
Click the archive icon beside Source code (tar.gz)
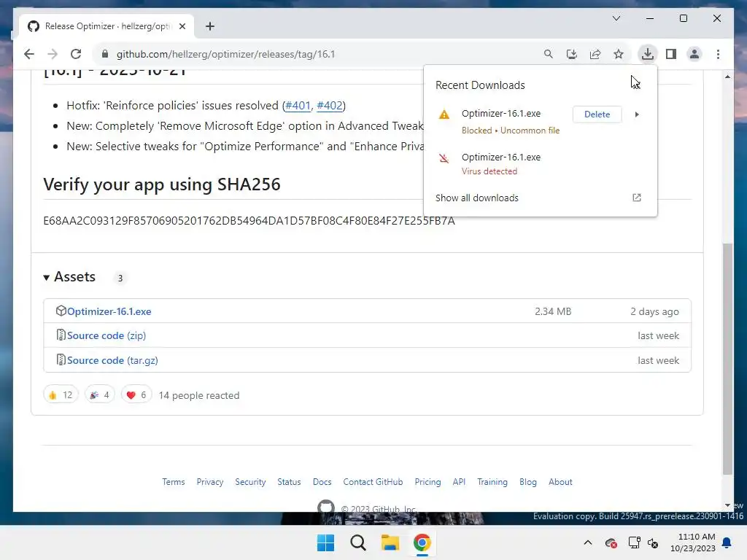coord(61,359)
